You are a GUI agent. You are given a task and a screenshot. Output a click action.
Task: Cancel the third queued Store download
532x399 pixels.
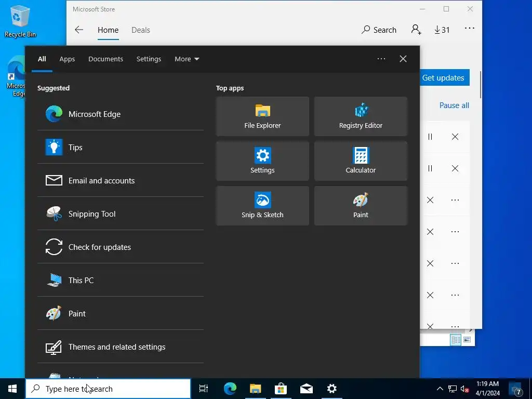point(430,200)
